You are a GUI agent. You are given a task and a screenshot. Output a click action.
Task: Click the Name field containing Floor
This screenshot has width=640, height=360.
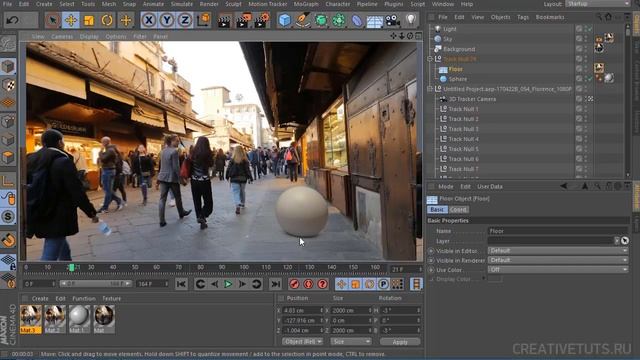(x=558, y=231)
